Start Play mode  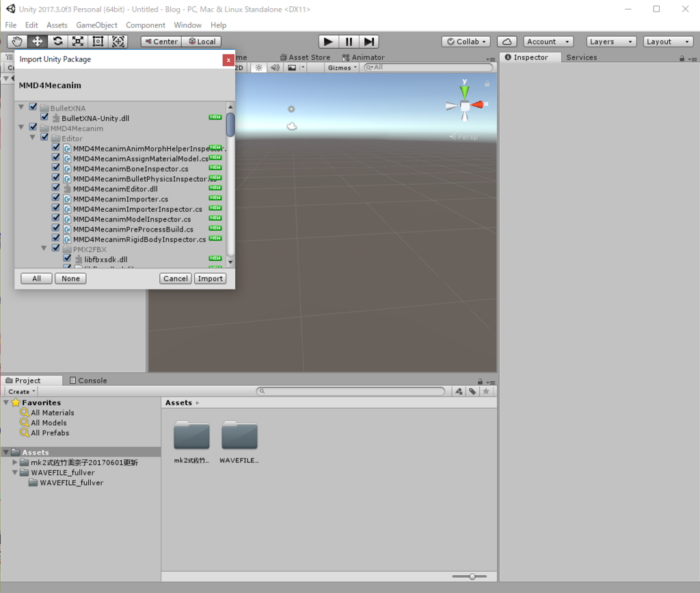(329, 42)
